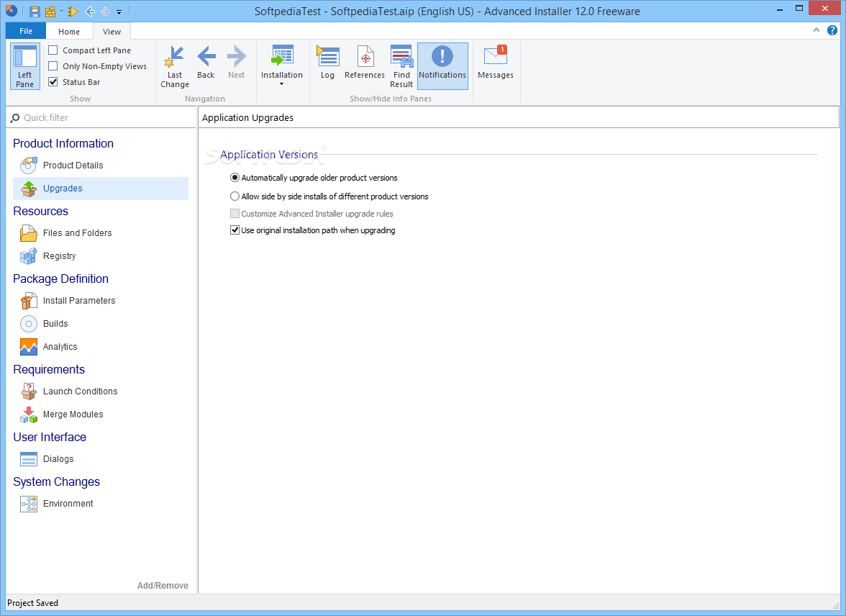This screenshot has height=616, width=846.
Task: Enable Only Non-Empty Views checkbox
Action: point(53,66)
